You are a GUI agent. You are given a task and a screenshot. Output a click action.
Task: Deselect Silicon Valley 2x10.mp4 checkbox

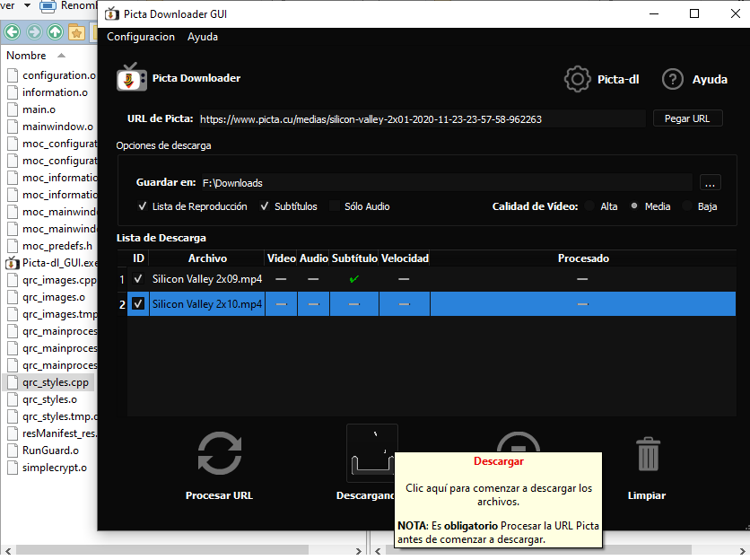[138, 303]
